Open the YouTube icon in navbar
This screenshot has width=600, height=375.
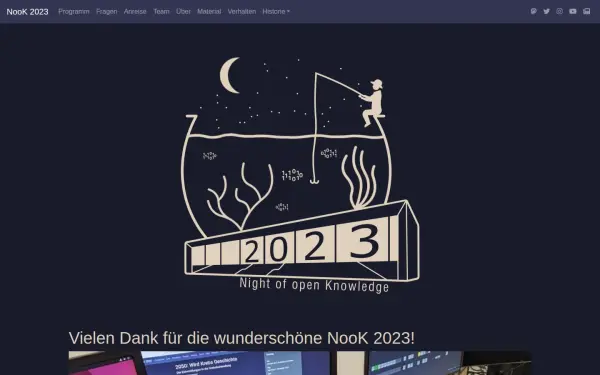pos(572,11)
